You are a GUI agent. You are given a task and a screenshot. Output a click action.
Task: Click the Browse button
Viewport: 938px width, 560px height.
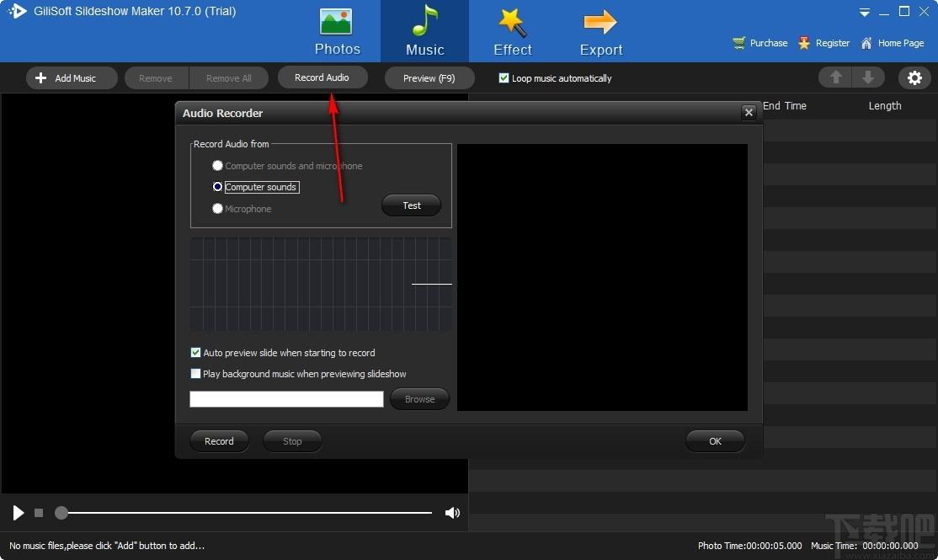419,399
